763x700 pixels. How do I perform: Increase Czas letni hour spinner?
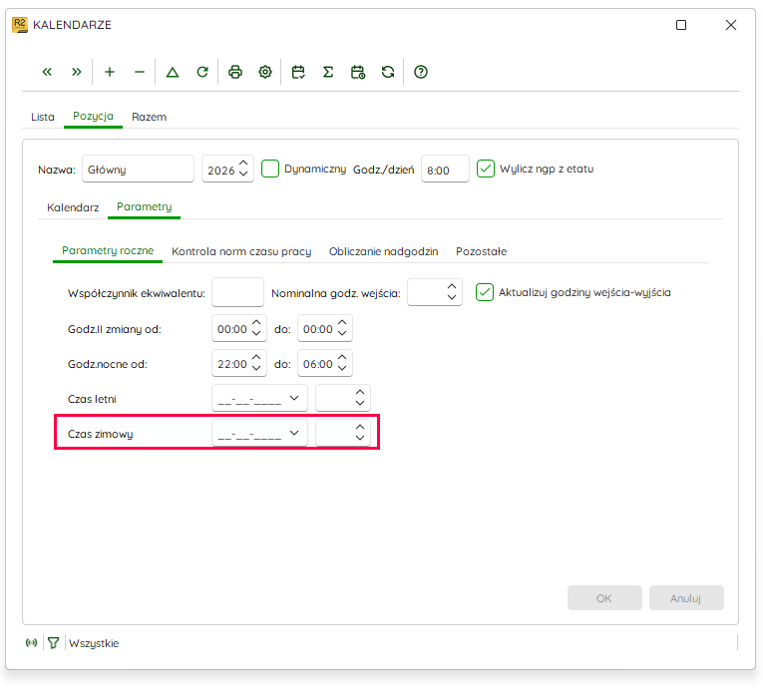[x=360, y=392]
